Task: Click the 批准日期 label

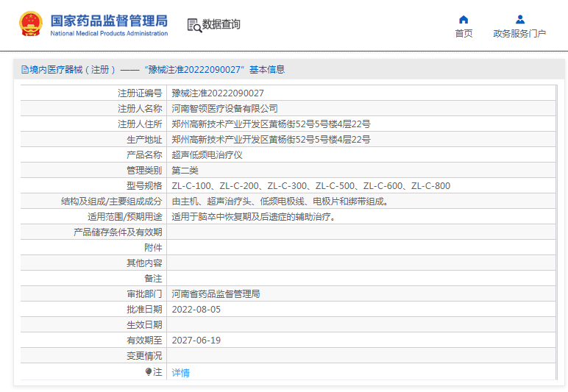Action: [144, 310]
